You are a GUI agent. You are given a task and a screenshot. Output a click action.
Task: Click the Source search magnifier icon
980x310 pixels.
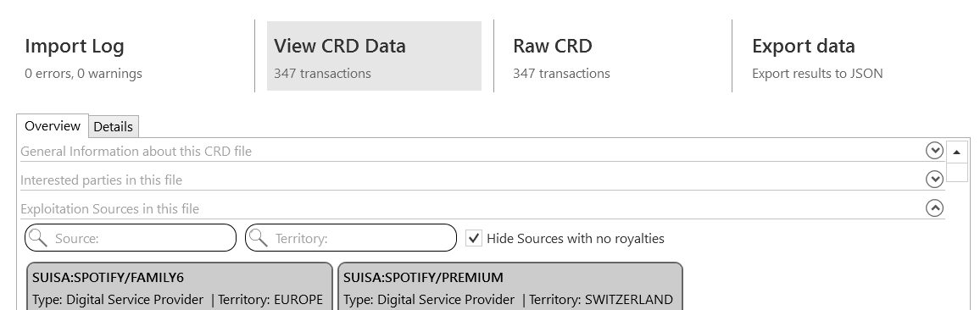pyautogui.click(x=39, y=238)
